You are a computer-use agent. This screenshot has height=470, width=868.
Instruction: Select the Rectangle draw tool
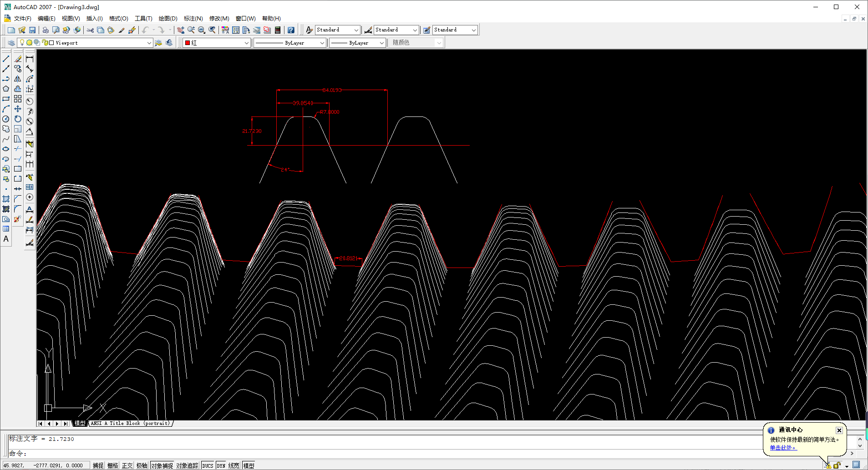(x=6, y=99)
